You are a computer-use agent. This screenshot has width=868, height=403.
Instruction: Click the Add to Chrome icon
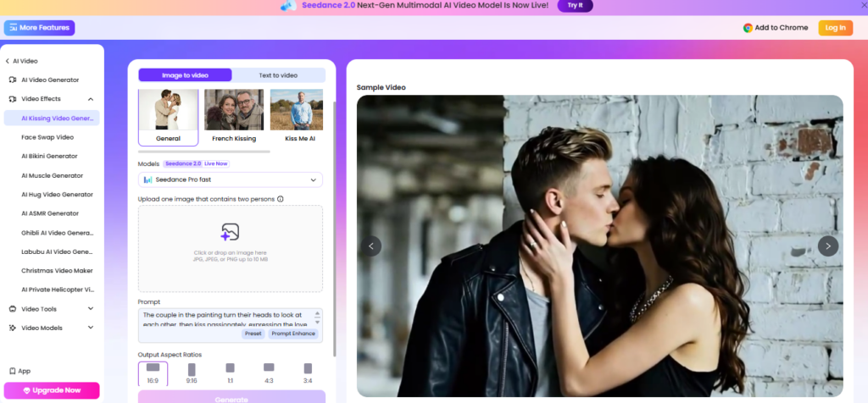pyautogui.click(x=748, y=28)
